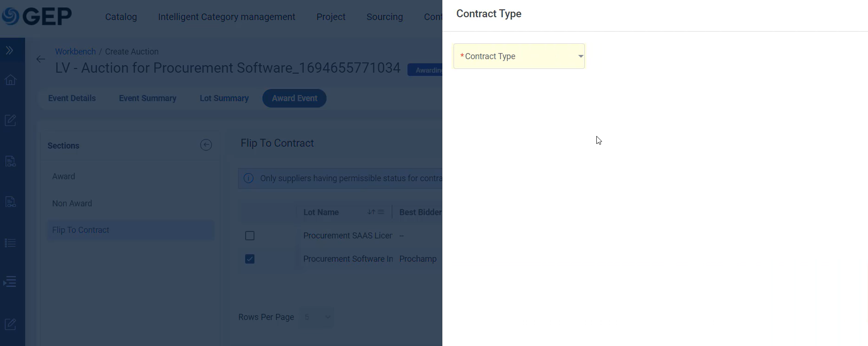Open the Sourcing menu

(385, 17)
